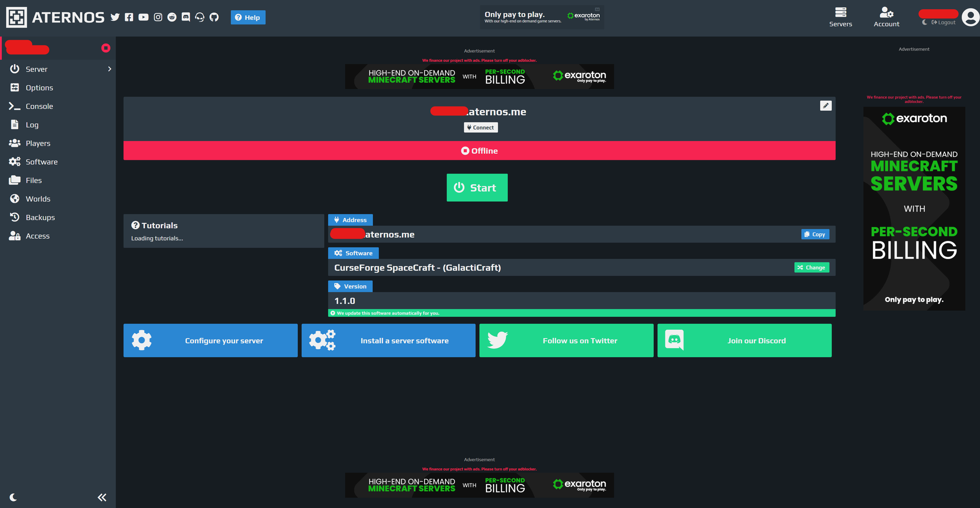The height and width of the screenshot is (508, 980).
Task: Open the Instagram icon in header
Action: pos(158,17)
